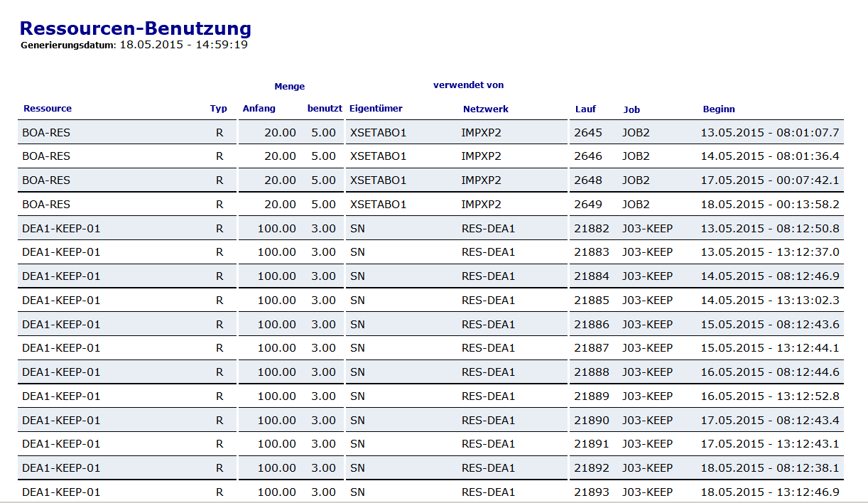868x503 pixels.
Task: Click the Menge group header
Action: 289,85
